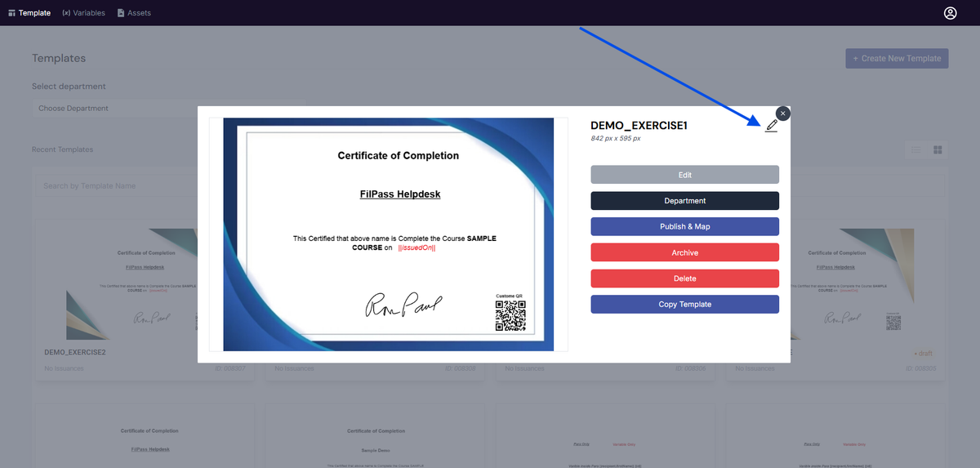This screenshot has height=468, width=980.
Task: Click the Department button
Action: [x=684, y=201]
